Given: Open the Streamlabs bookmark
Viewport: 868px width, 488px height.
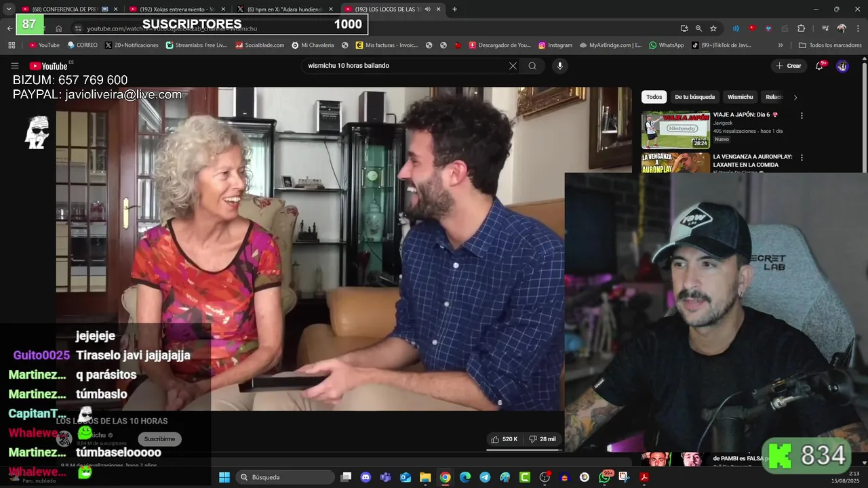Looking at the screenshot, I should [x=196, y=45].
